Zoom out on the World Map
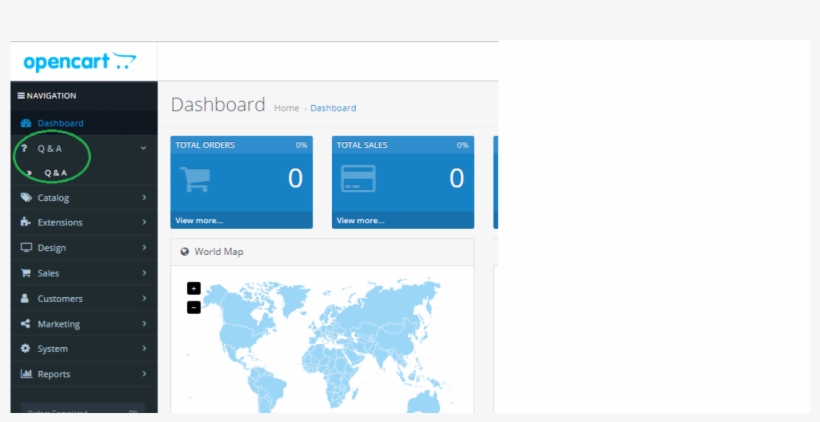 (194, 307)
